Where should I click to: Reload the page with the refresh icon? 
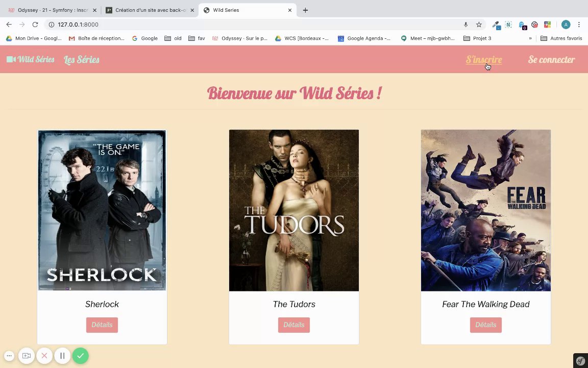pos(35,25)
